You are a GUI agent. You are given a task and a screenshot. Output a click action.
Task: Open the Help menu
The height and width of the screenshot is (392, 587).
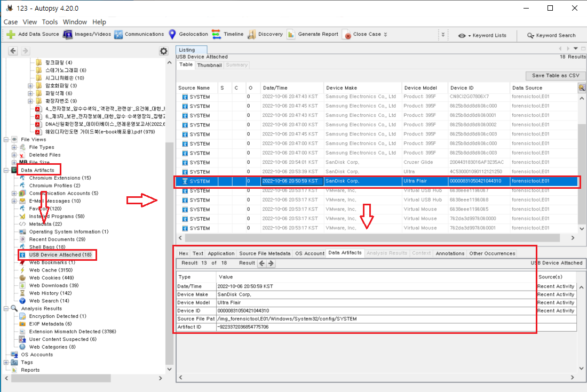(x=99, y=22)
